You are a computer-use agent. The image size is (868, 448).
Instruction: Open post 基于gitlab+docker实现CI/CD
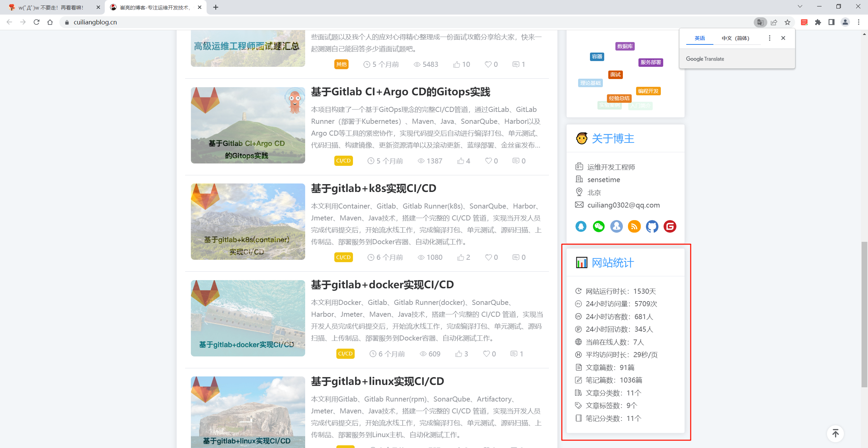(382, 285)
